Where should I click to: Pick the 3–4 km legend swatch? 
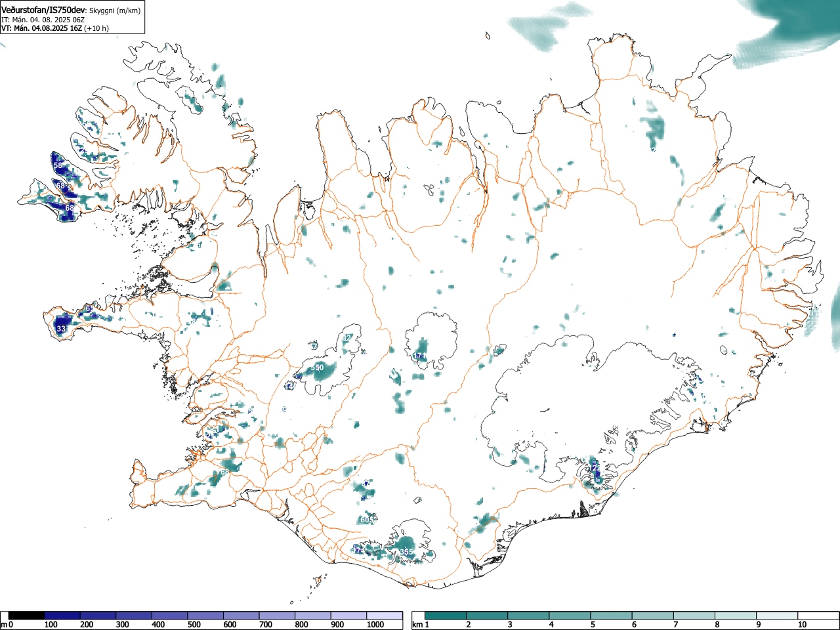530,616
